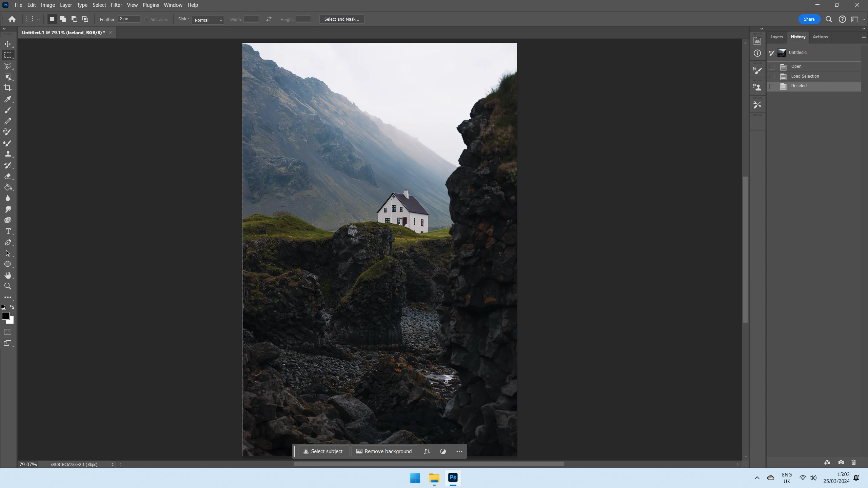The width and height of the screenshot is (868, 488).
Task: Open the History panel flyout menu
Action: [863, 37]
